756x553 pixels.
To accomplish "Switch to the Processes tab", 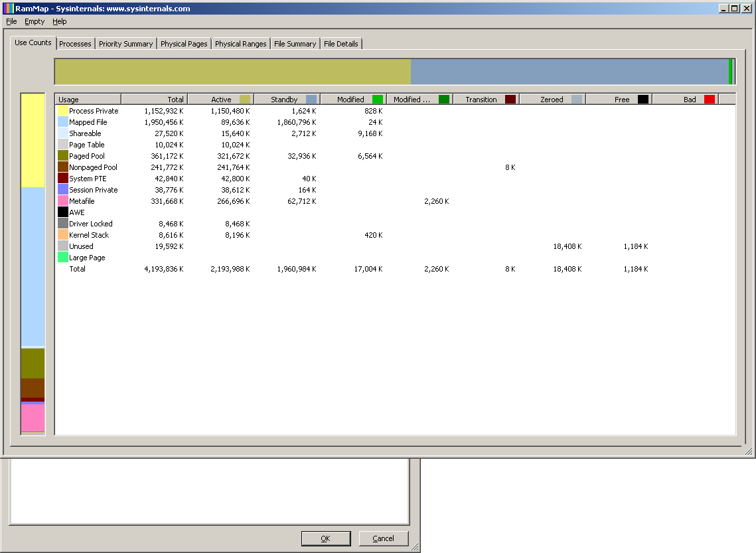I will pyautogui.click(x=75, y=44).
